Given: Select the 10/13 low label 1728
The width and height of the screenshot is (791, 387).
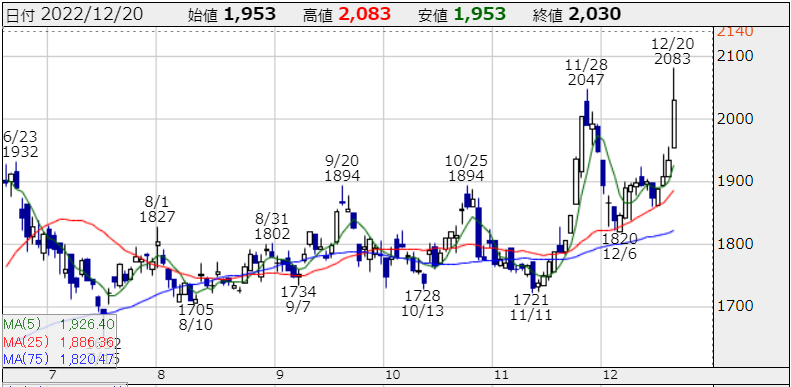Looking at the screenshot, I should pyautogui.click(x=423, y=303).
